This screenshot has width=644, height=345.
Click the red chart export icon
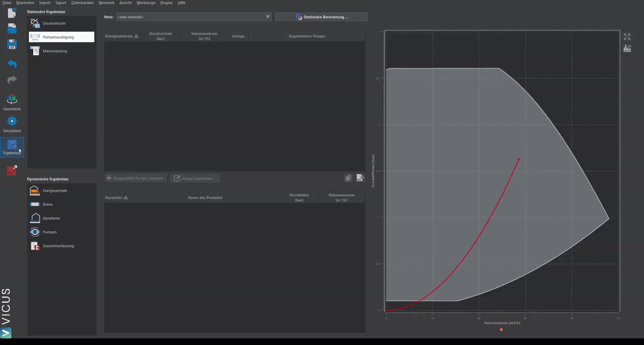[x=12, y=170]
